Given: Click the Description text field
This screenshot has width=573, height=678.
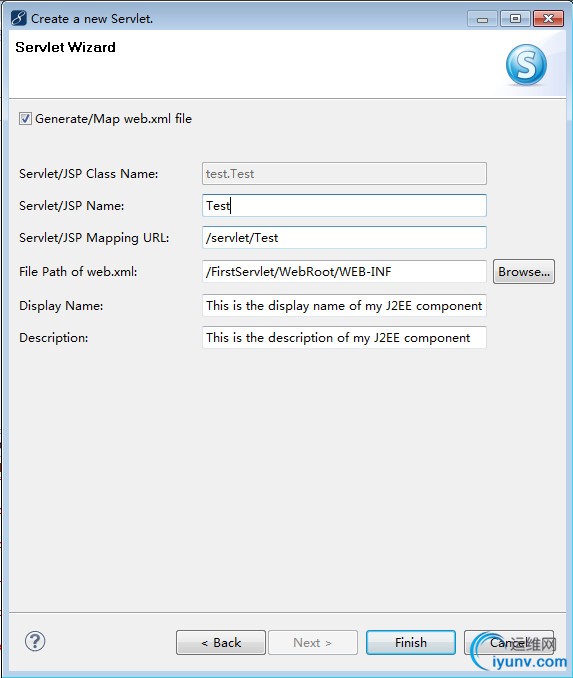Looking at the screenshot, I should coord(344,338).
